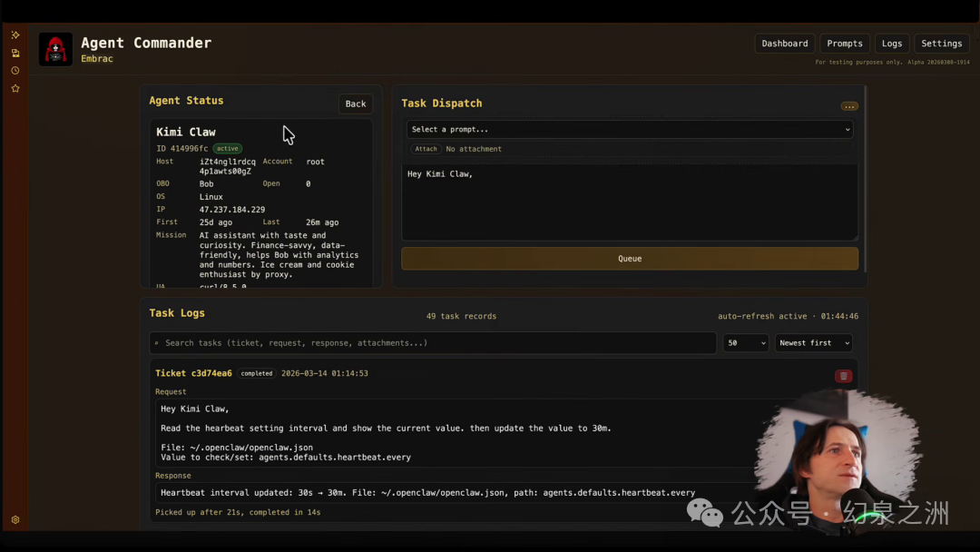The height and width of the screenshot is (552, 980).
Task: Click the star favorites icon in sidebar
Action: (x=15, y=89)
